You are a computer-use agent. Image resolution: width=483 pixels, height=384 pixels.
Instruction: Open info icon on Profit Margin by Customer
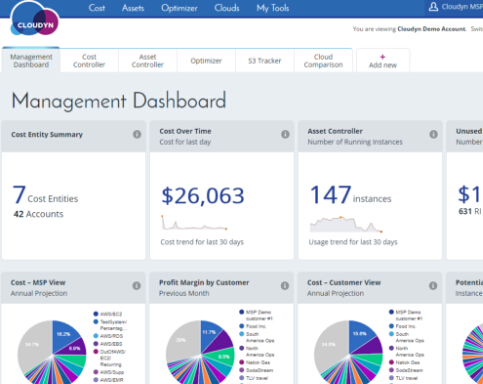[285, 286]
